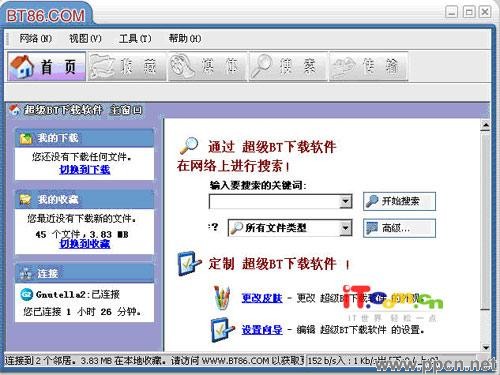The image size is (500, 375).
Task: Click the 我的收藏 panel folder icon
Action: 26,199
